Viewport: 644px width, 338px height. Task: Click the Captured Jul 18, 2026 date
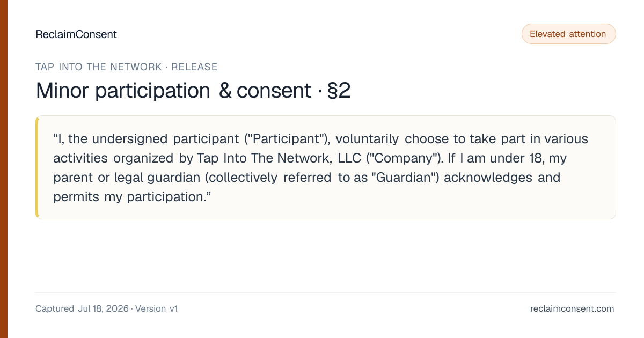(82, 309)
